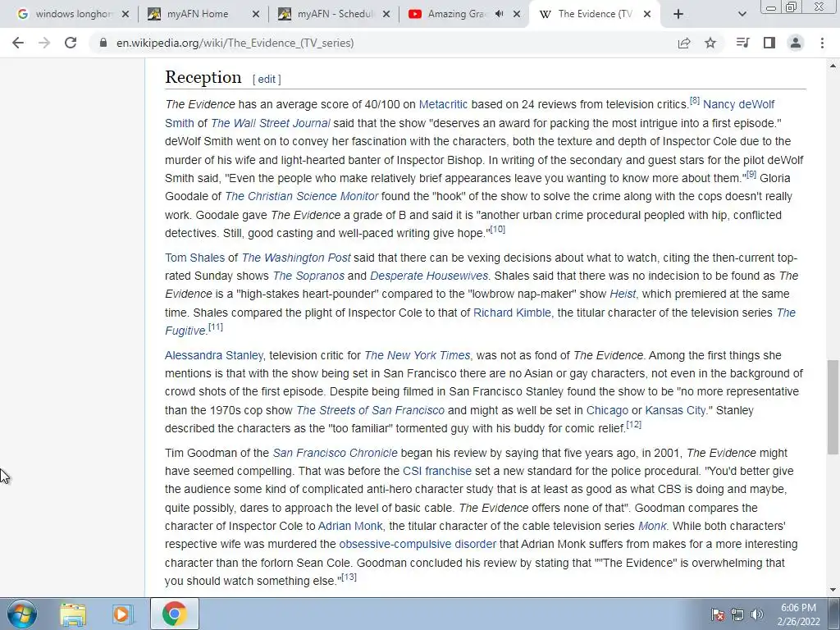This screenshot has width=840, height=630.
Task: Go back to the previous page
Action: pos(18,43)
